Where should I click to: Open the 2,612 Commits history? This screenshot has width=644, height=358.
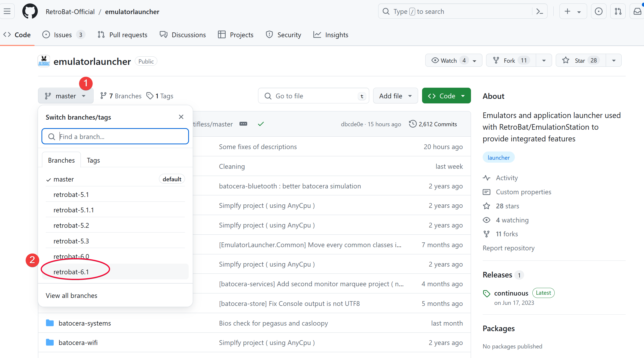click(x=433, y=124)
